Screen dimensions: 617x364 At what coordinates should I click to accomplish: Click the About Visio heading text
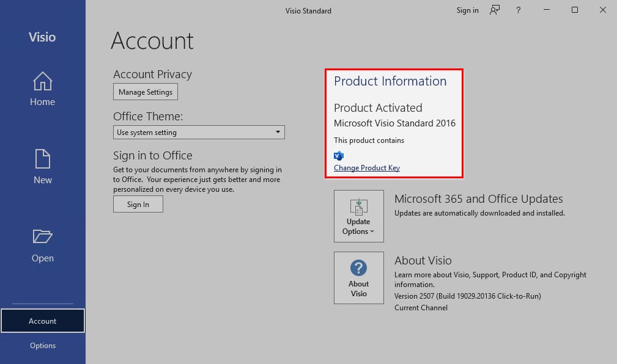point(423,260)
